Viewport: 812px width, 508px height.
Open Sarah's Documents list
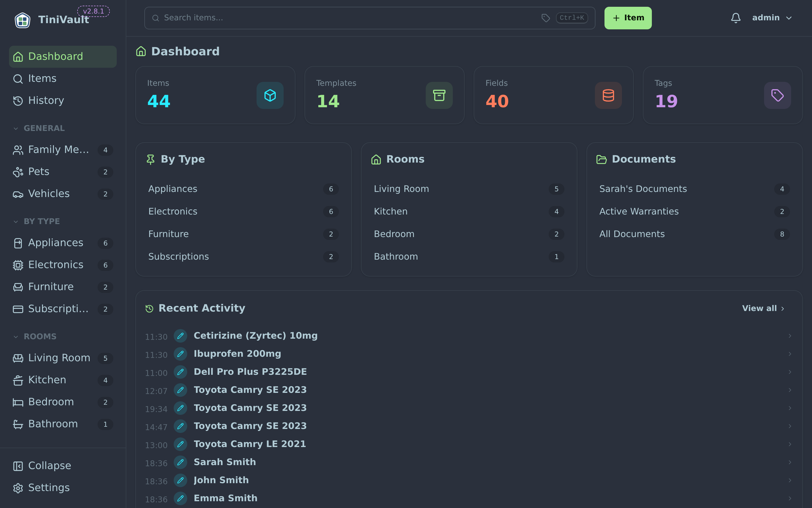[694, 189]
